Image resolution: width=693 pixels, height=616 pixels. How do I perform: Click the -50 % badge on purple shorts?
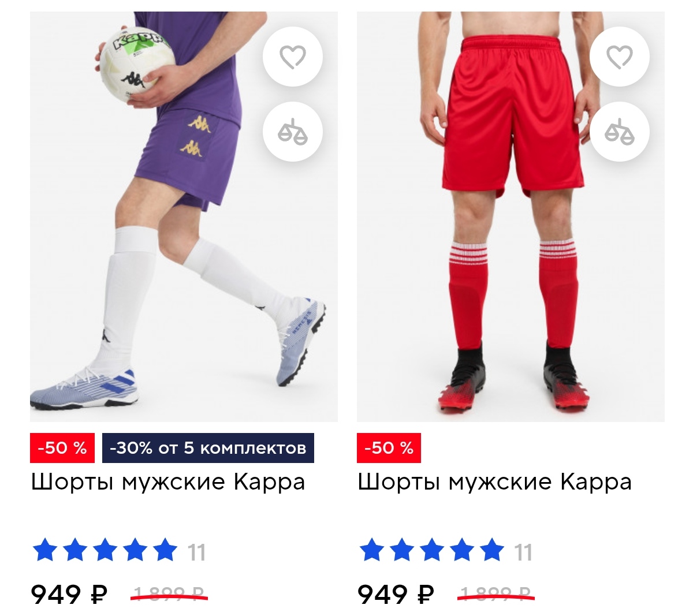[x=62, y=448]
